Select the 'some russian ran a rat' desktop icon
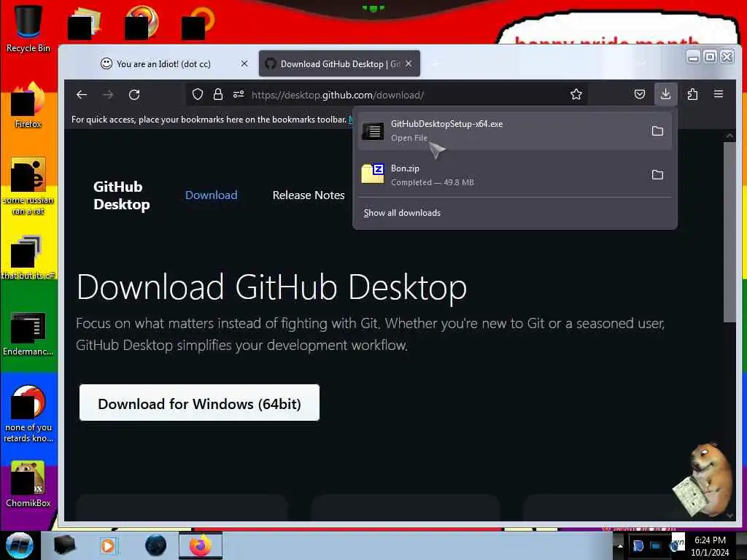The width and height of the screenshot is (747, 560). pos(28,186)
